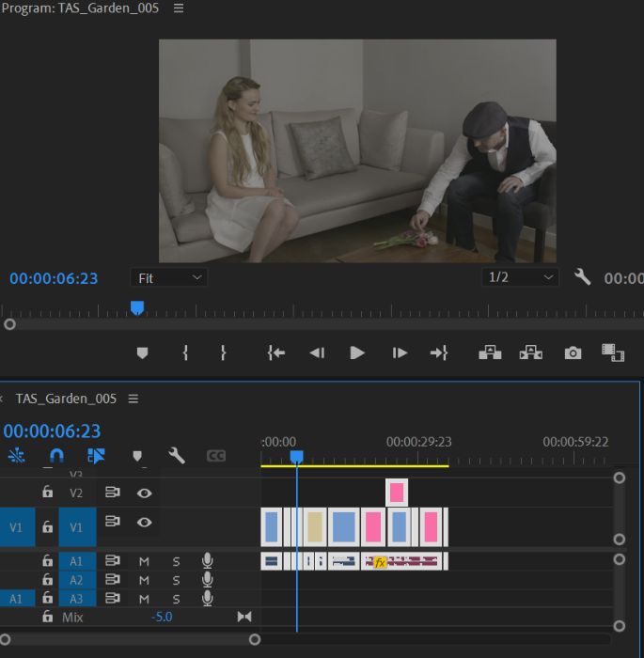This screenshot has width=644, height=658.
Task: Enable voice-over record on A2
Action: (208, 580)
